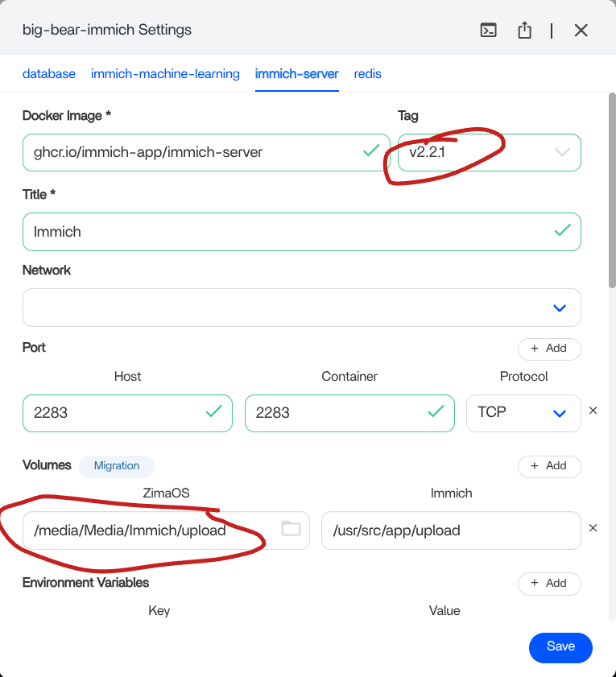Expand the TCP protocol dropdown
Image resolution: width=616 pixels, height=677 pixels.
tap(560, 413)
